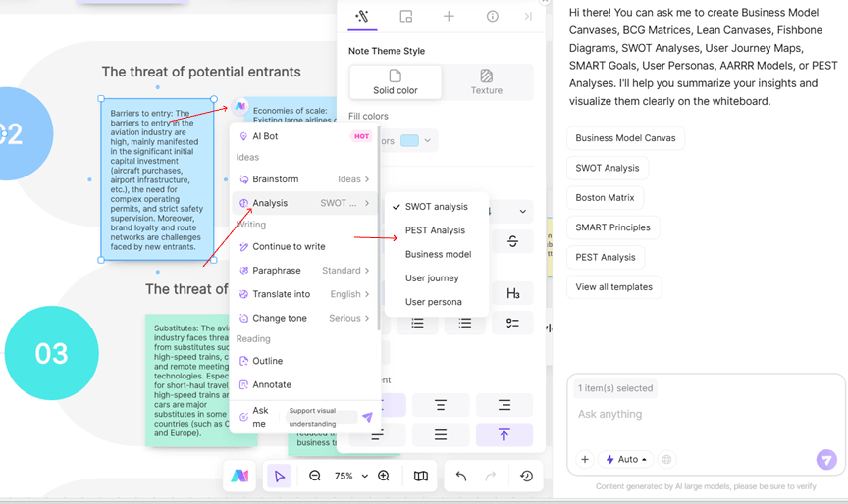
Task: Select User persona submenu option
Action: 437,301
